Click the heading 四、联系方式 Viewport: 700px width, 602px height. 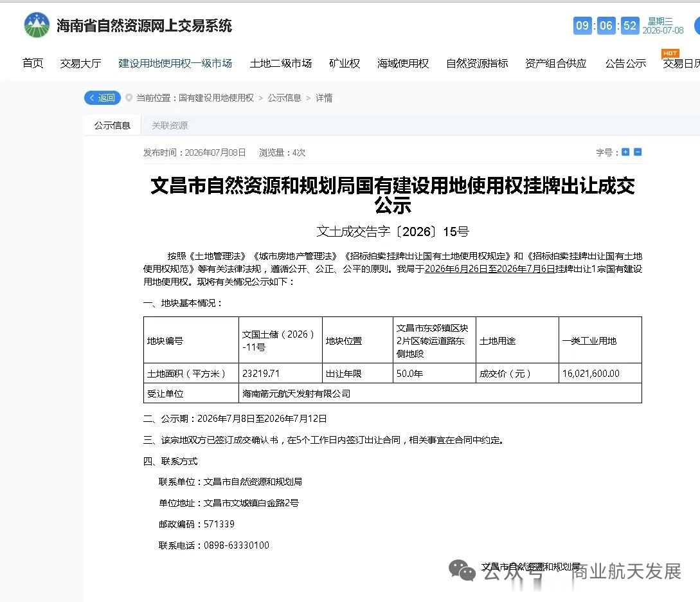[x=170, y=461]
